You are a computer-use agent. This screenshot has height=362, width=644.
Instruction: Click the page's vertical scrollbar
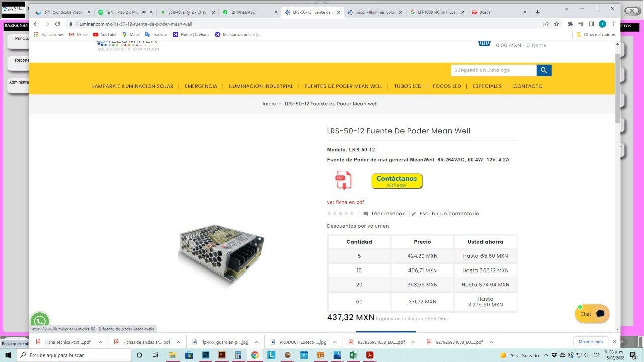pos(617,88)
